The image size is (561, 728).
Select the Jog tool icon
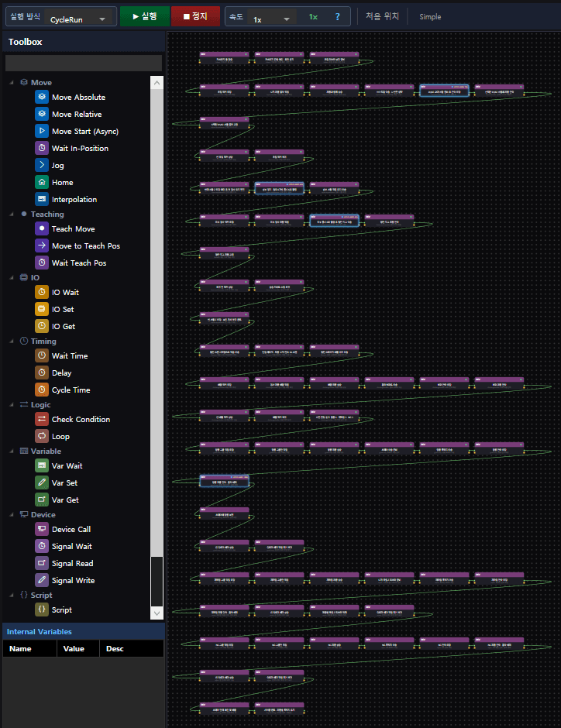42,165
